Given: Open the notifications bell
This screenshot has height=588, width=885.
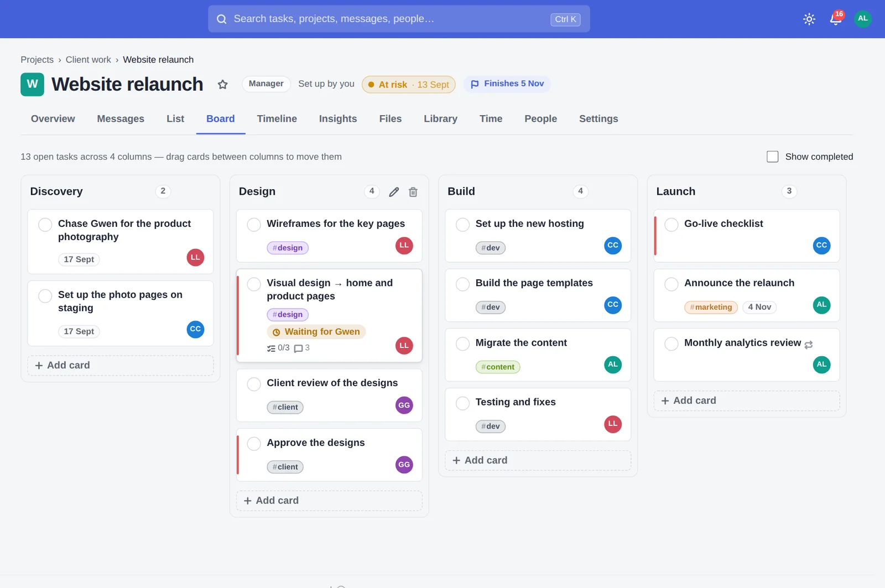Looking at the screenshot, I should (x=836, y=19).
